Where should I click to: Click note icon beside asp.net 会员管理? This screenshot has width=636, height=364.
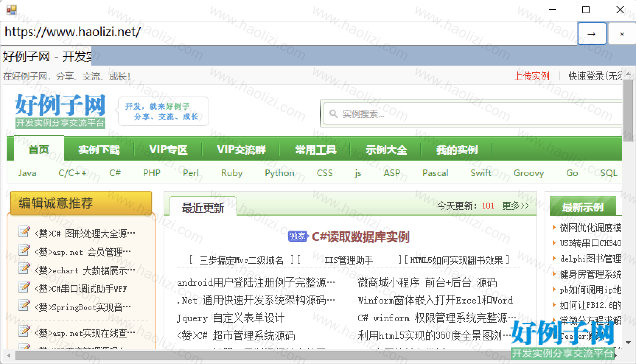(x=24, y=250)
